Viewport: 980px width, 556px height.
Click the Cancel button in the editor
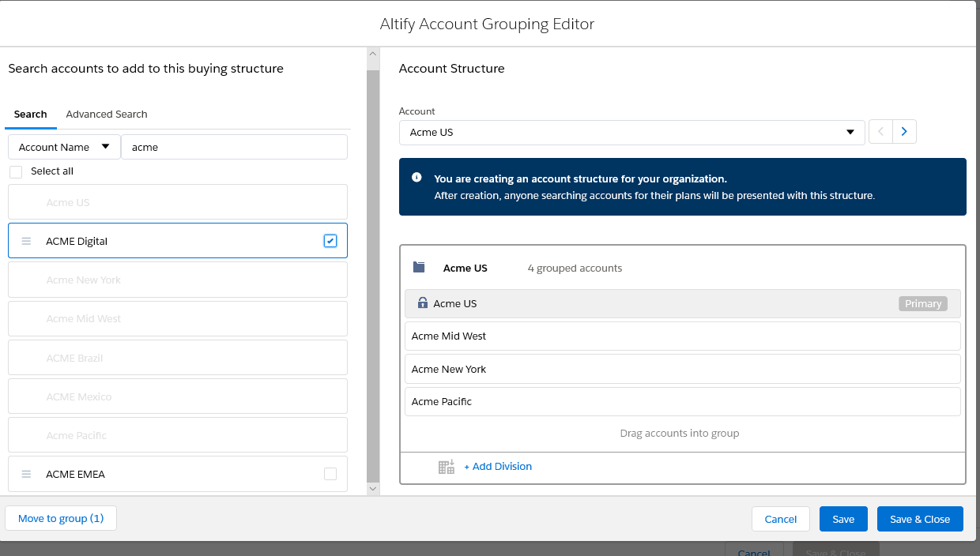click(781, 519)
